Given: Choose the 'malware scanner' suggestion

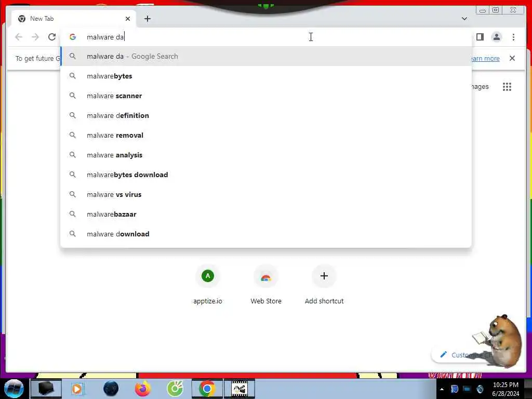Looking at the screenshot, I should [266, 96].
